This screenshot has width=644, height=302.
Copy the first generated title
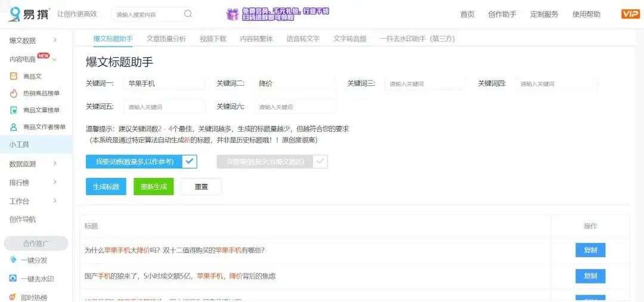pos(590,250)
